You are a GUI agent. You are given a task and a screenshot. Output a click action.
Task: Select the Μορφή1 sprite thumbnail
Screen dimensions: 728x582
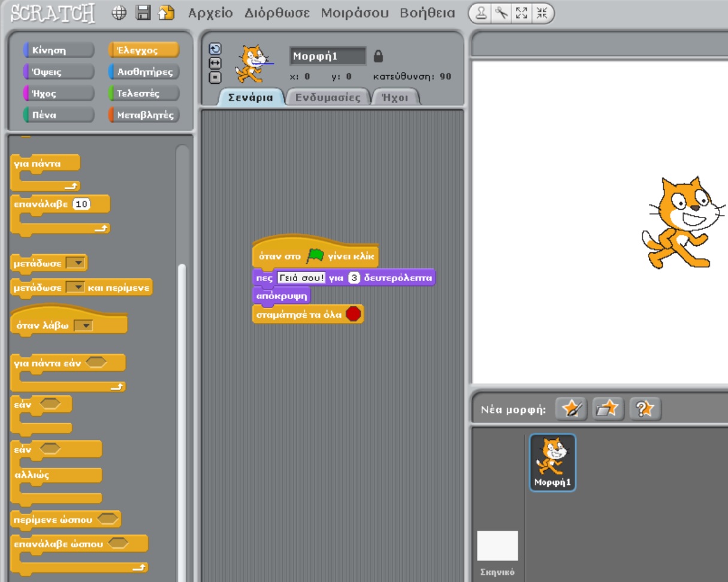[x=552, y=462]
